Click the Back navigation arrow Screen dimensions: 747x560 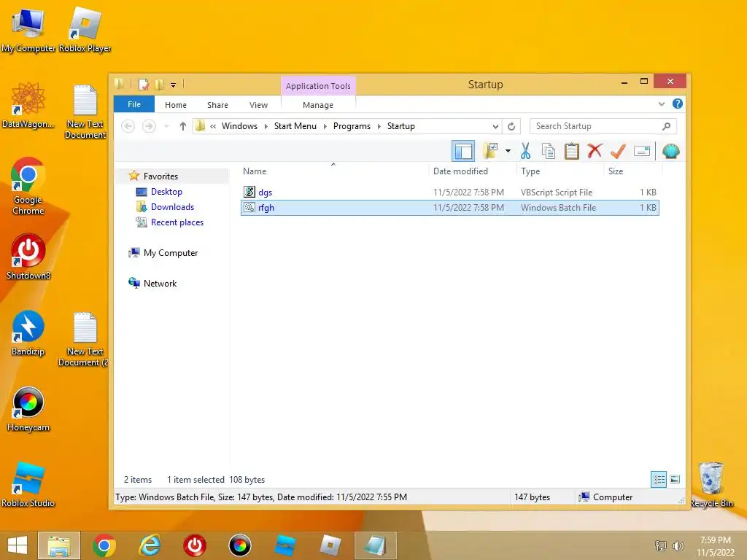128,126
